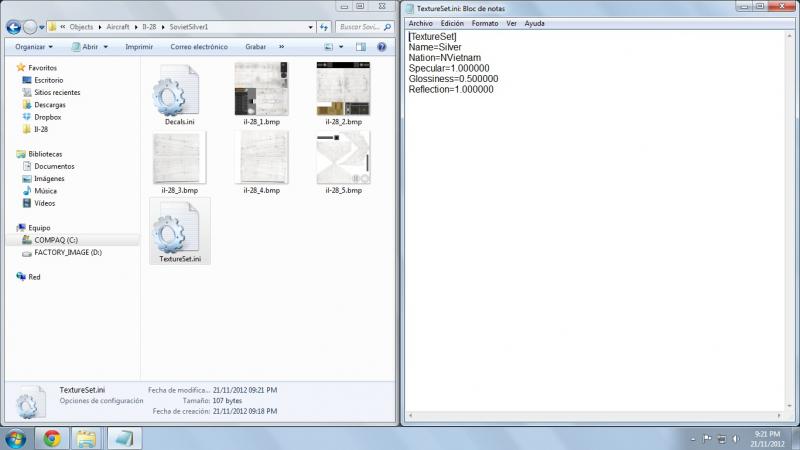Viewport: 800px width, 450px height.
Task: Place cursor on Reflection=1.000000 line
Action: tap(451, 89)
